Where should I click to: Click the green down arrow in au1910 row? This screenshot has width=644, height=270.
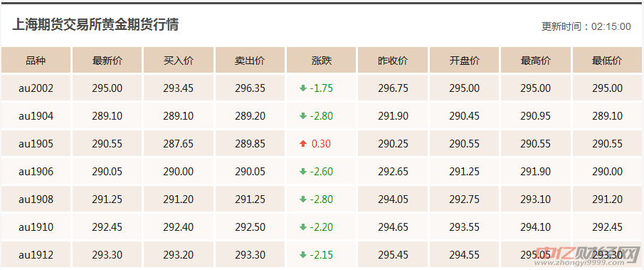click(x=303, y=227)
